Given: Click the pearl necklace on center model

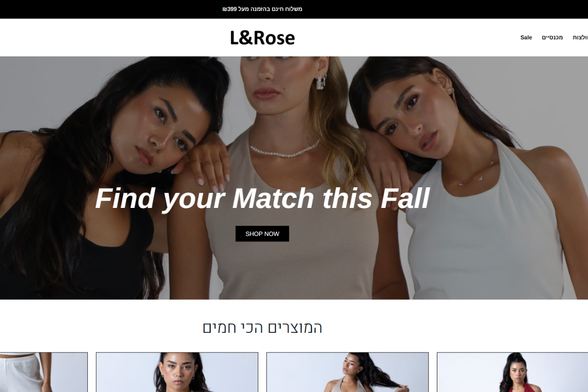Looking at the screenshot, I should pyautogui.click(x=285, y=151).
